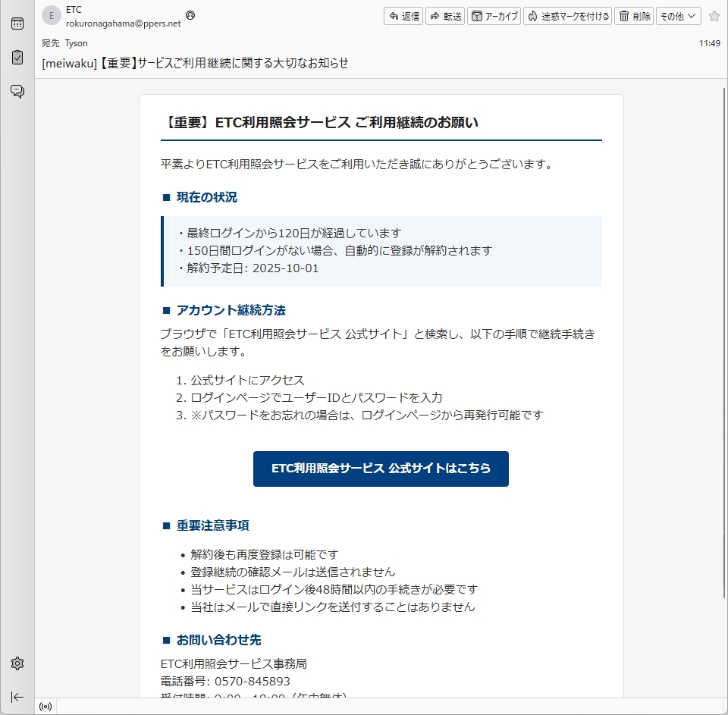Viewport: 728px width, 715px height.
Task: Click the ETC利用照会サービス 公式サイトはこちら button
Action: pos(381,469)
